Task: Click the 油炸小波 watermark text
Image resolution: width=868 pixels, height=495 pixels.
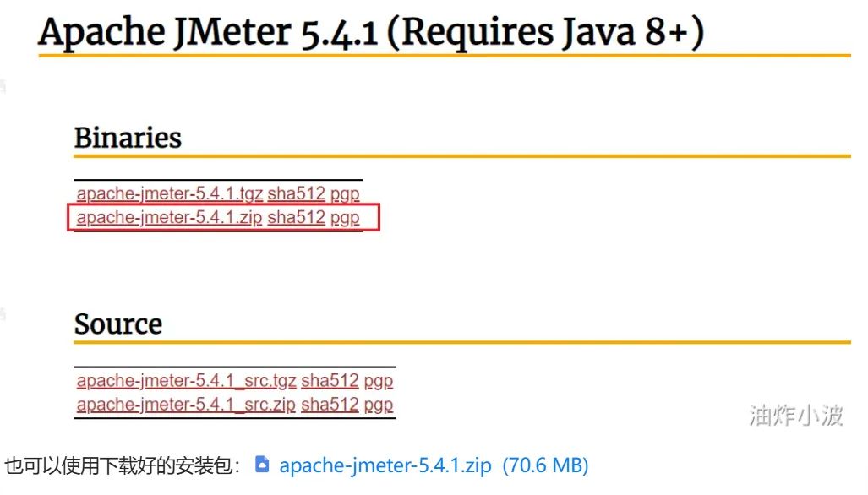Action: [795, 415]
